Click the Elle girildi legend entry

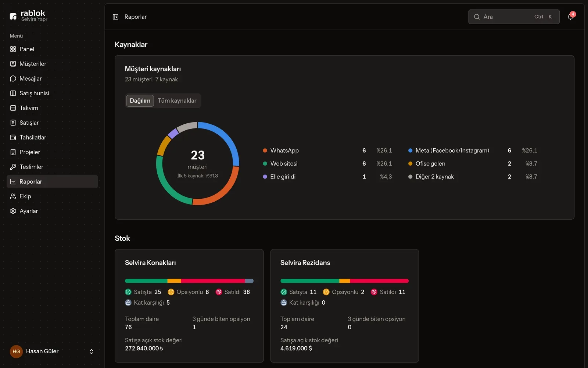[x=327, y=177]
